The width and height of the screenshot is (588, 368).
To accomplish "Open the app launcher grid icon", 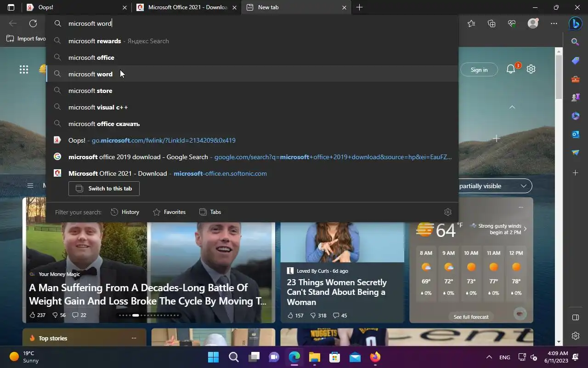I will [x=24, y=69].
